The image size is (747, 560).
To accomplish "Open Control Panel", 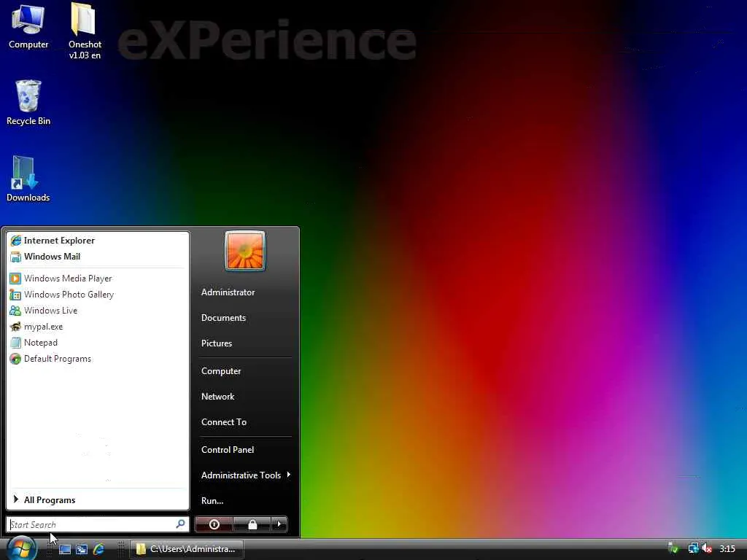I will 228,450.
